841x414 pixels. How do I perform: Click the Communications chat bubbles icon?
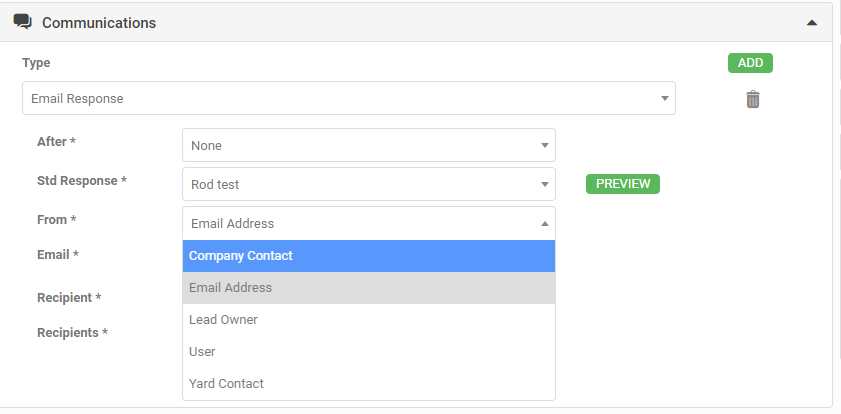[22, 21]
